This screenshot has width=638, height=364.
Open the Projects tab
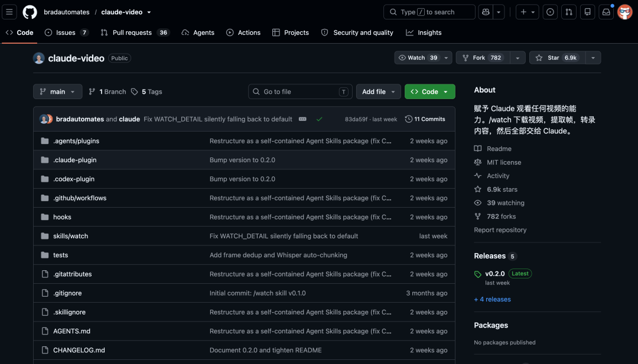(x=291, y=32)
